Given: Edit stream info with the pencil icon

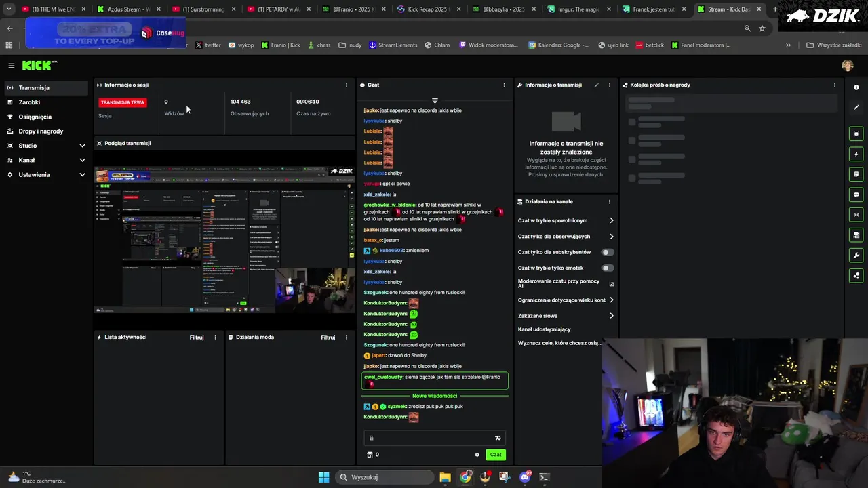Looking at the screenshot, I should tap(596, 85).
